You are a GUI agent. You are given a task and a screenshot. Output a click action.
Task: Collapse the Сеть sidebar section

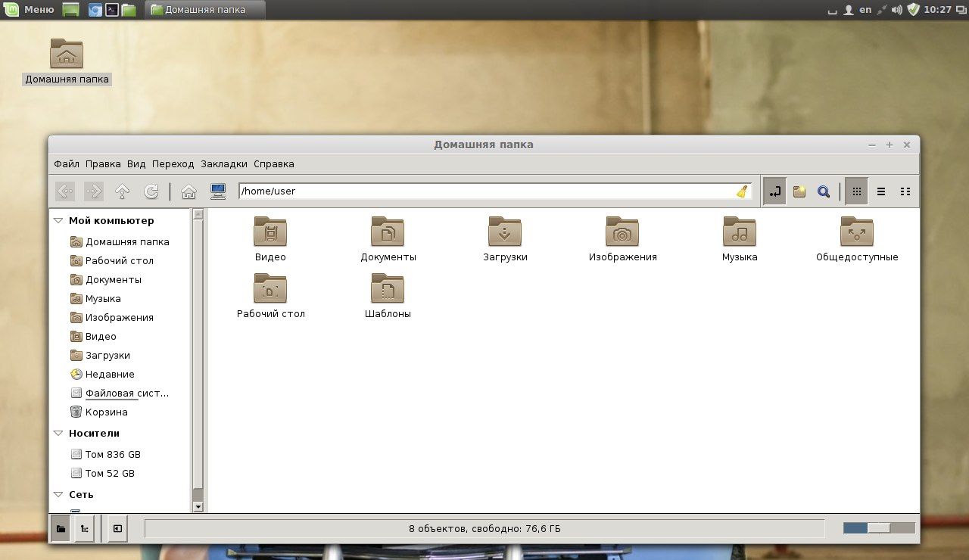58,495
